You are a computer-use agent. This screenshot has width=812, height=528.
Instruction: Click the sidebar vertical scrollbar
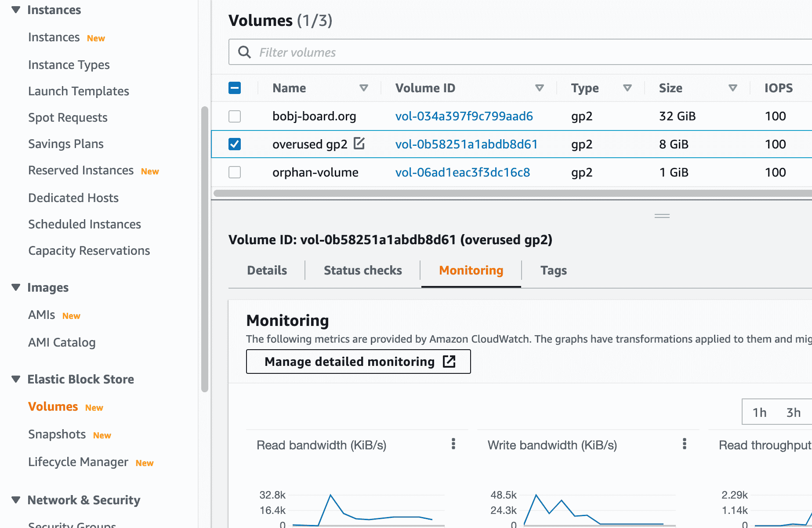click(x=204, y=249)
